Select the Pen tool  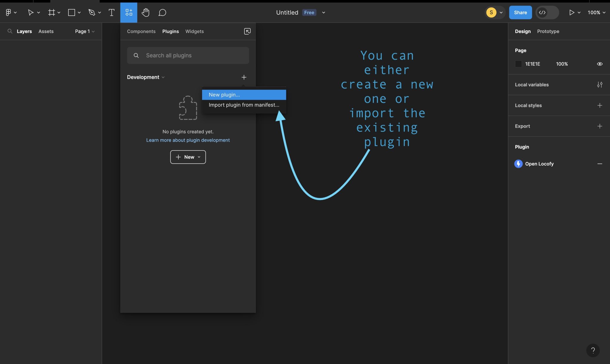(92, 13)
